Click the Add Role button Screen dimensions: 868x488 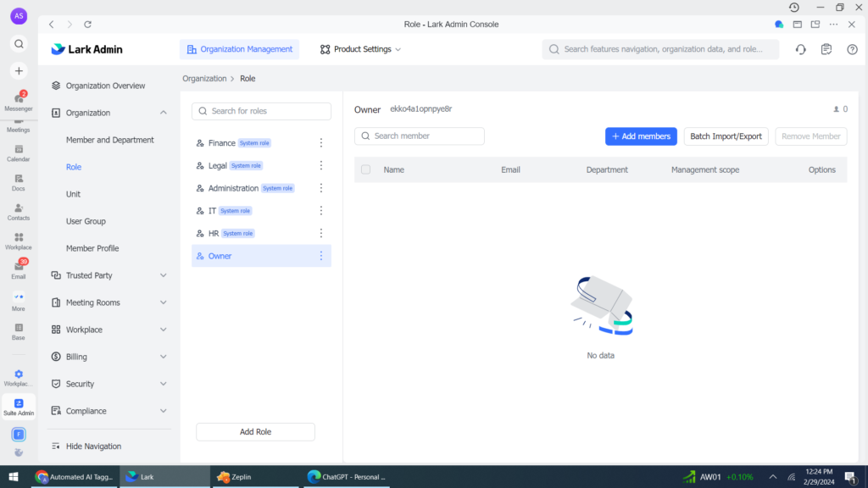pyautogui.click(x=255, y=432)
